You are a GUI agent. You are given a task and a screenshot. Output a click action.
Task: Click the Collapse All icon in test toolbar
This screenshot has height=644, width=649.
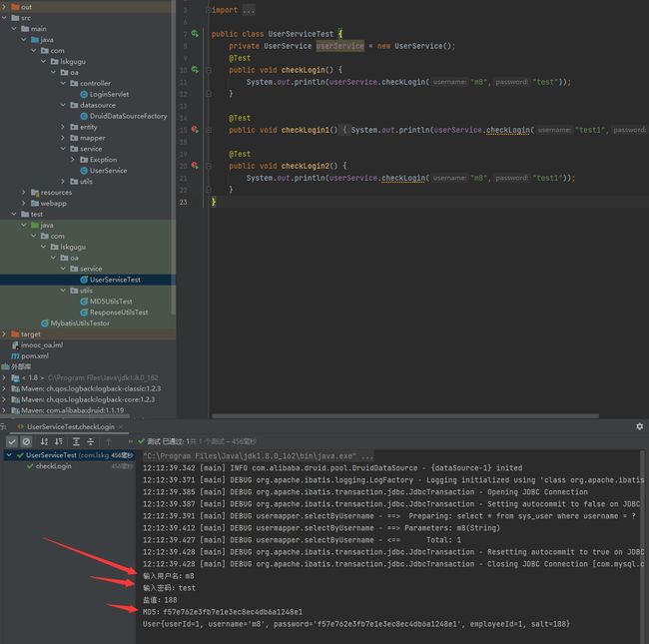click(91, 441)
